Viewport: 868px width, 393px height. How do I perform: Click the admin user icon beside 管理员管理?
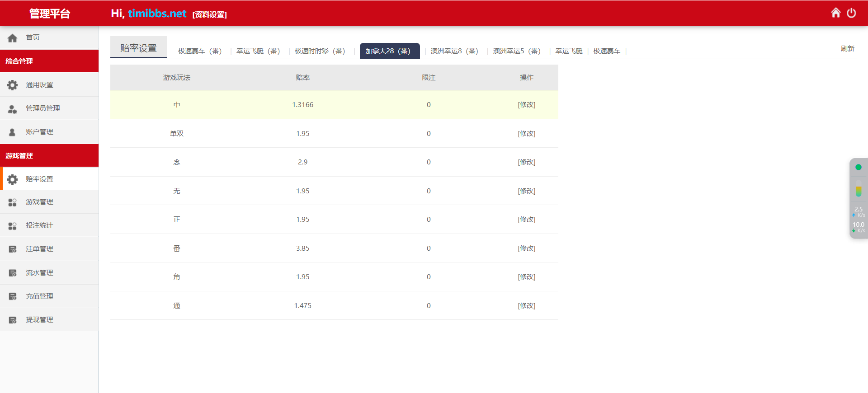pos(13,109)
